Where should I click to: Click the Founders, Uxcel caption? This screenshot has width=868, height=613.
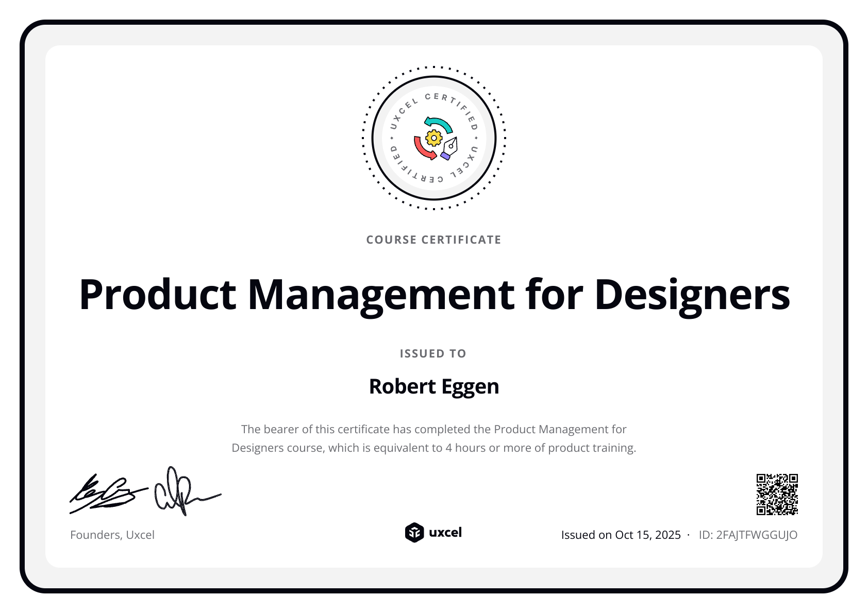(112, 535)
